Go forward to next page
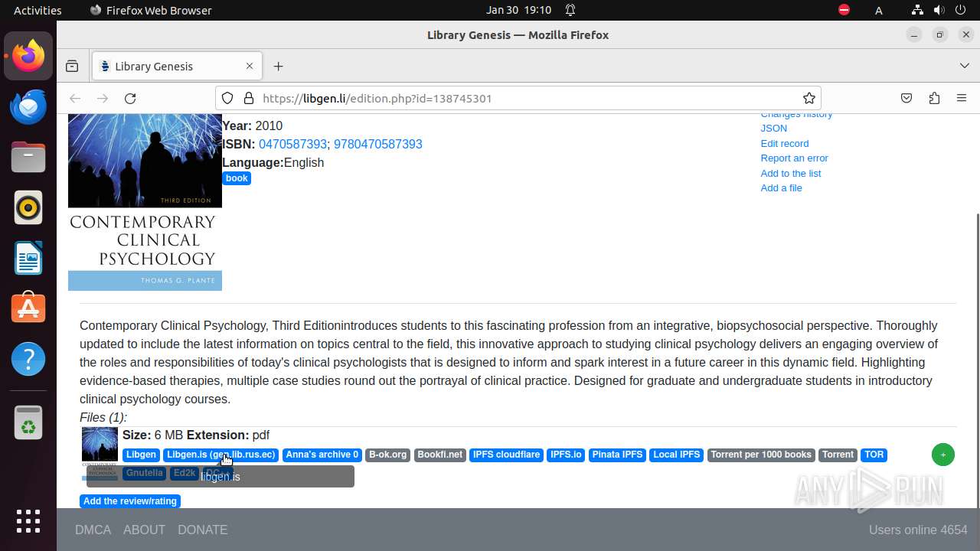The height and width of the screenshot is (551, 980). 103,98
